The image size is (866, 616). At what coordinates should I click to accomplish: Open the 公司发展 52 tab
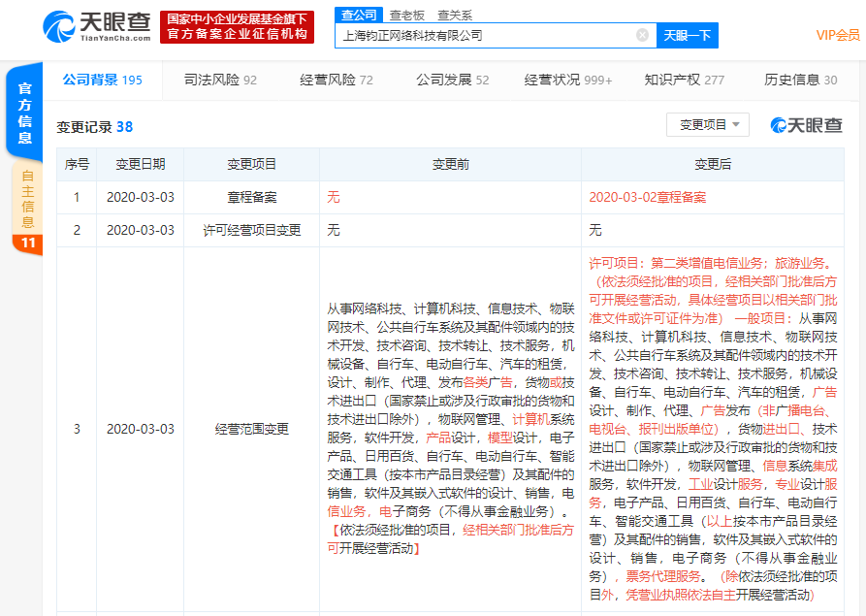click(x=452, y=81)
